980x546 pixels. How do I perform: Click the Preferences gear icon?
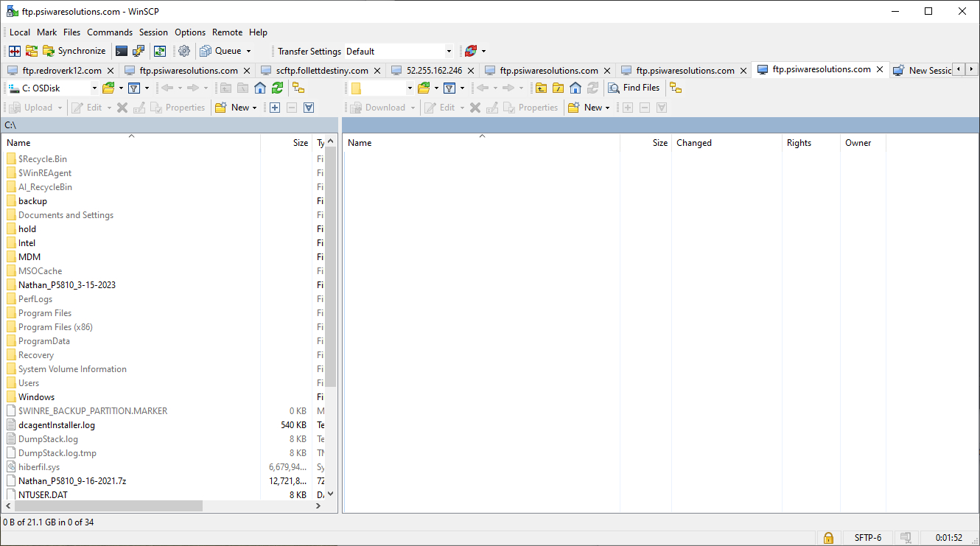(x=184, y=51)
